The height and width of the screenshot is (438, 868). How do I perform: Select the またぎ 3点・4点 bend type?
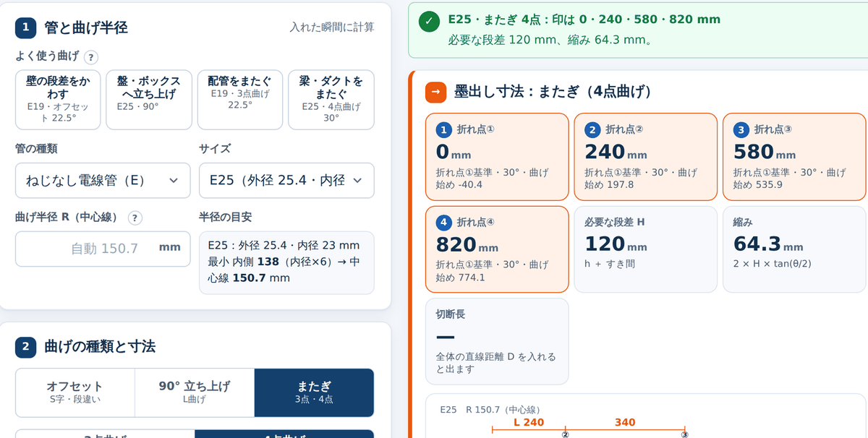pos(314,392)
